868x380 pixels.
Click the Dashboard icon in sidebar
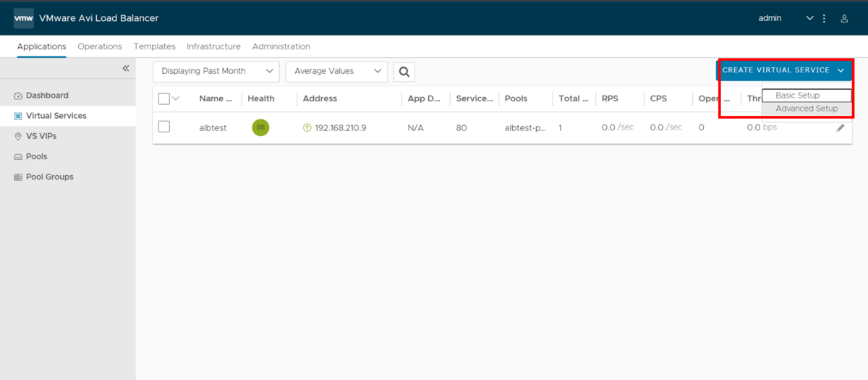coord(18,96)
